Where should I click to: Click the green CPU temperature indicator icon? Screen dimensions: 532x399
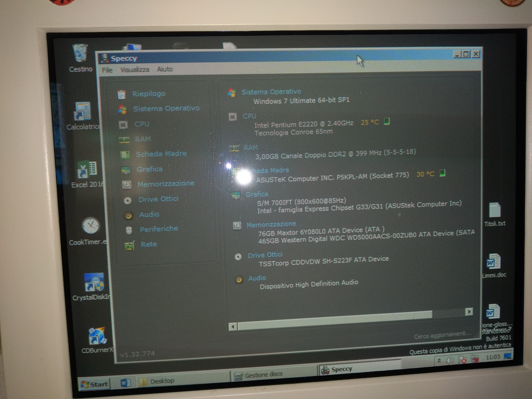387,121
